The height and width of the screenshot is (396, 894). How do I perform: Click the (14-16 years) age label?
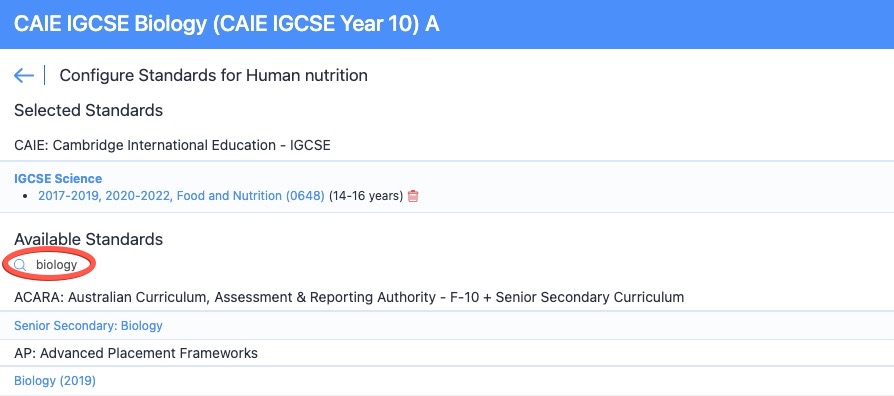366,196
